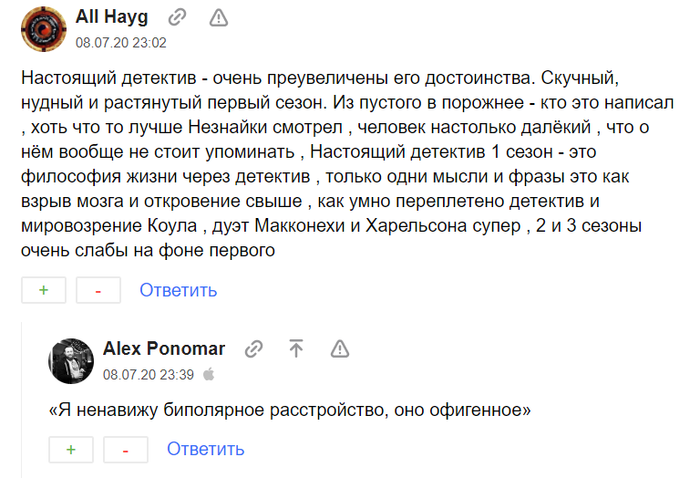Report All Hayg's comment via warning icon

[218, 17]
